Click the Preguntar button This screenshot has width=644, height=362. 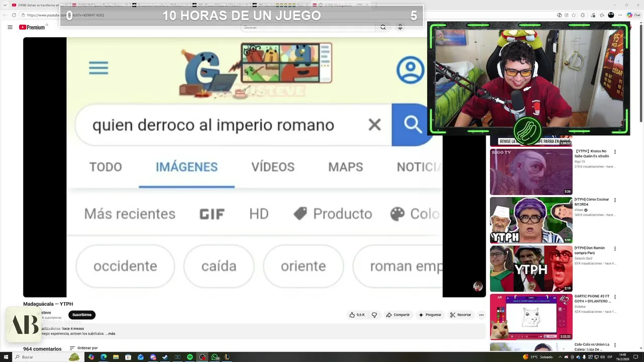430,315
